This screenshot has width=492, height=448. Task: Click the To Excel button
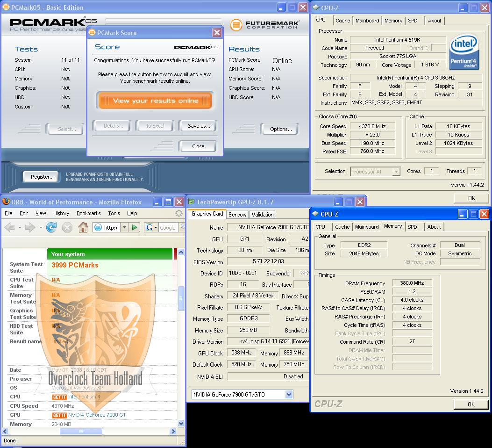point(155,126)
